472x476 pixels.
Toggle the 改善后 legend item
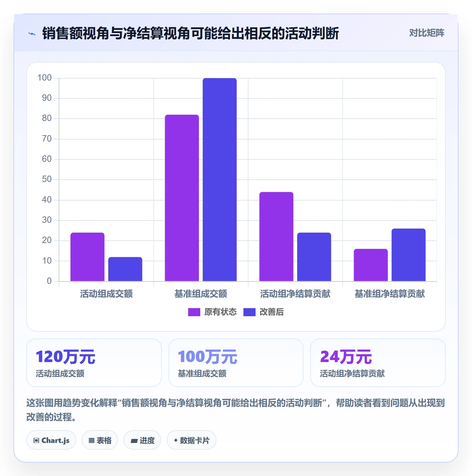pos(264,312)
